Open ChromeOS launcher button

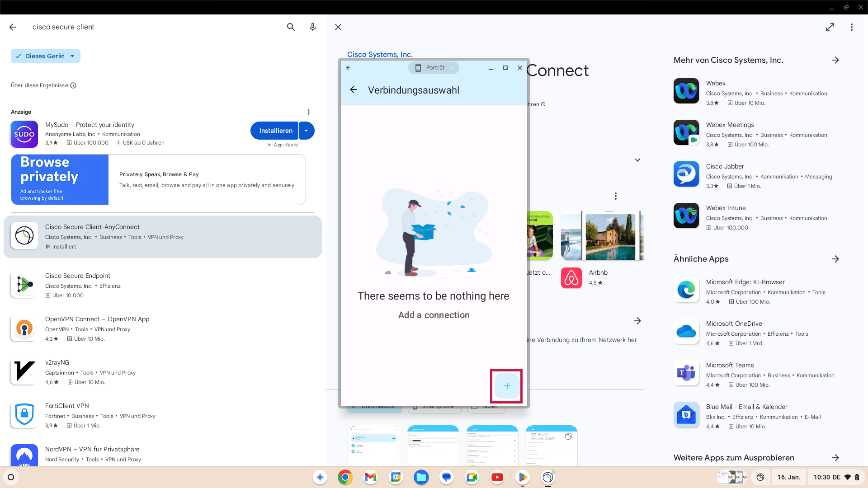[11, 477]
